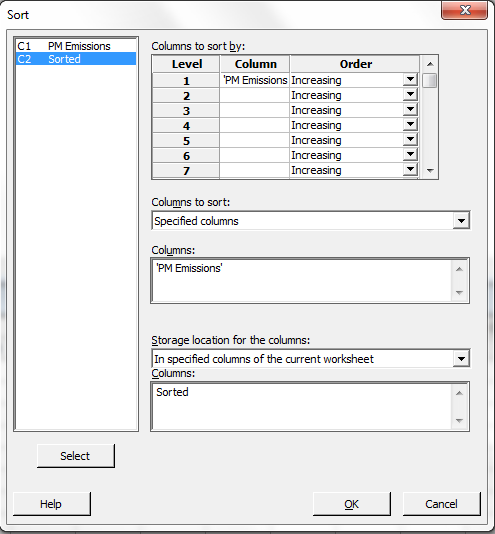Click the storage Columns field containing Sorted
Image resolution: width=495 pixels, height=534 pixels.
tap(302, 406)
